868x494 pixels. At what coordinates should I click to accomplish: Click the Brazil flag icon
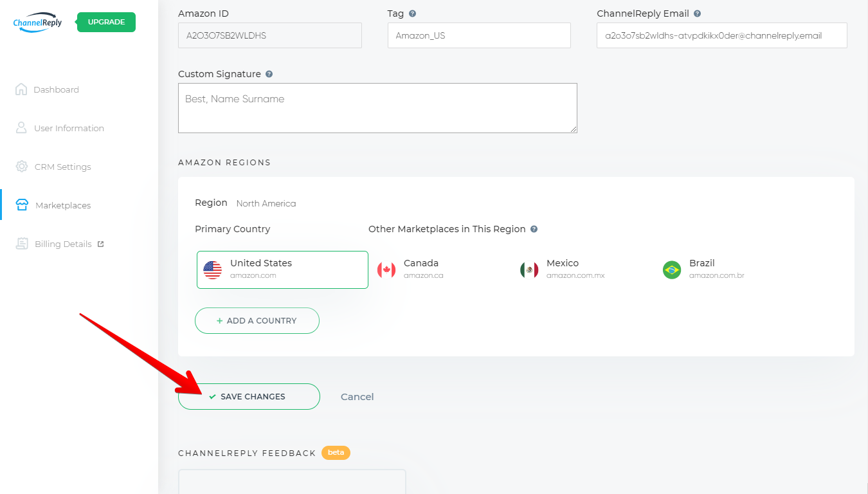coord(672,270)
